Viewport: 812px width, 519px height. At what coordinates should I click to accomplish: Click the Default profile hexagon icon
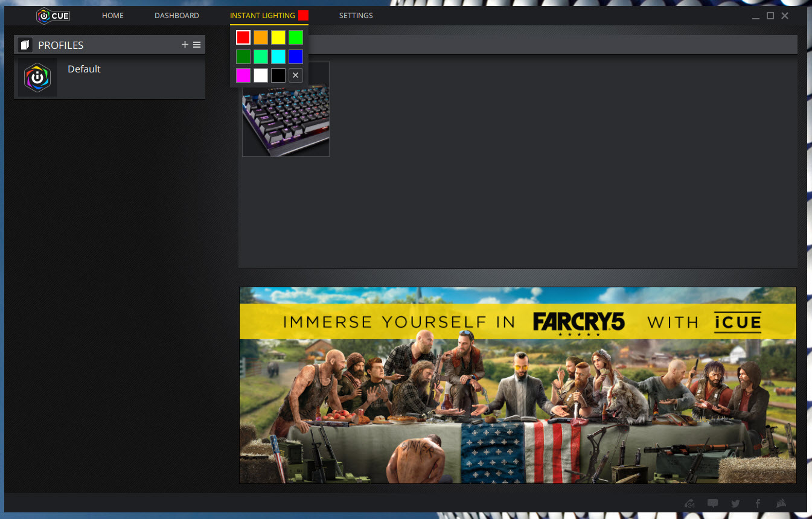(37, 77)
